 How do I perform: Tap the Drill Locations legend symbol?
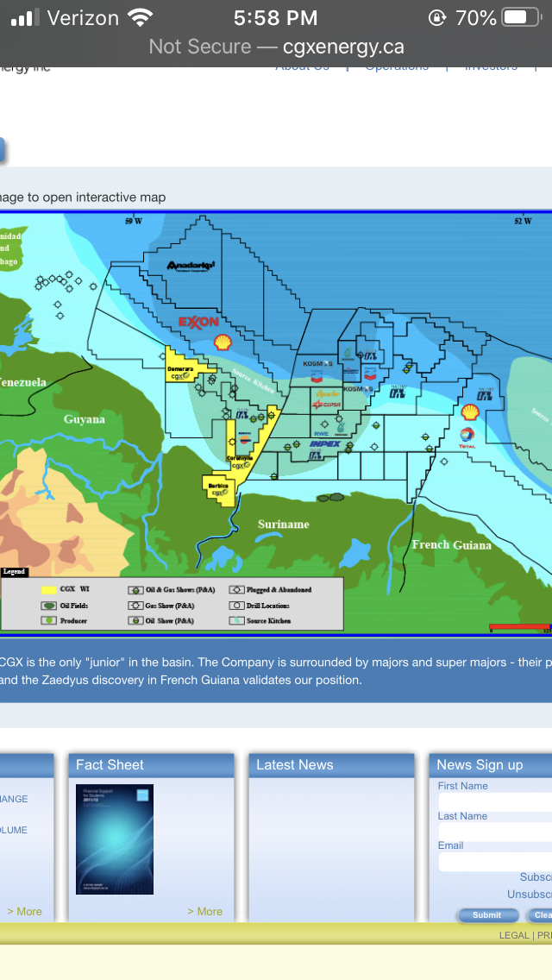pos(236,606)
